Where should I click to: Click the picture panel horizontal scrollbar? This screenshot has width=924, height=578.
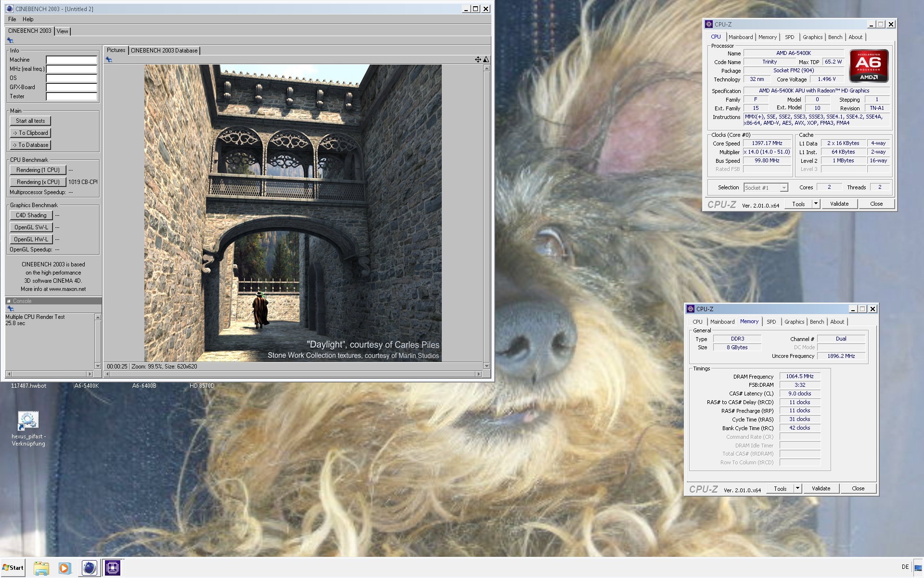click(294, 374)
